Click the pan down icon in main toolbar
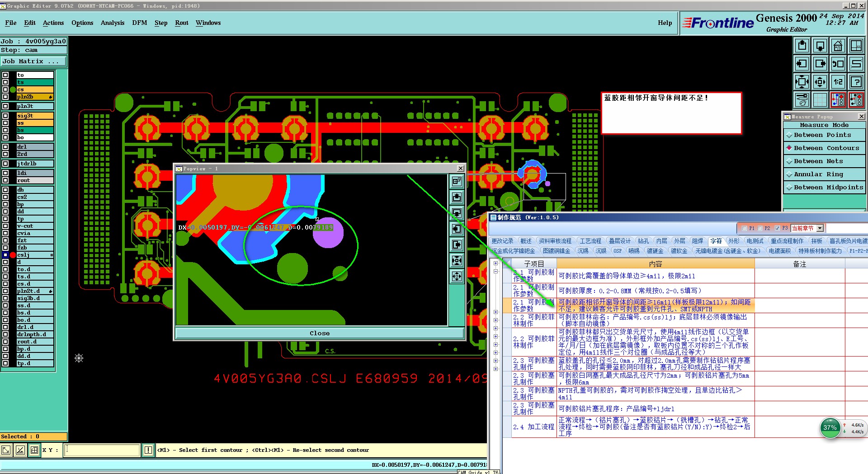868x474 pixels. 820,46
